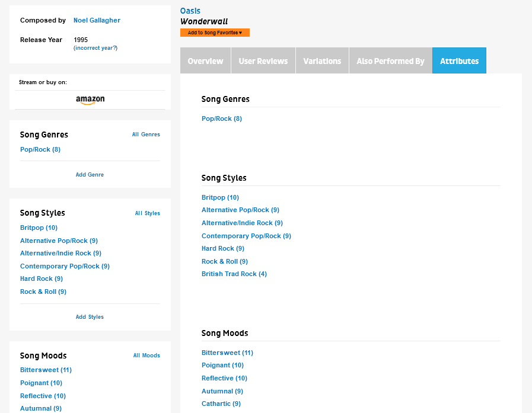
Task: Select Britpop (10) in main Song Styles
Action: coord(220,197)
